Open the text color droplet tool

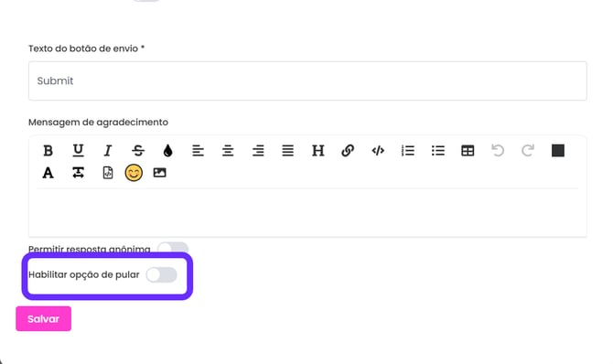[167, 151]
